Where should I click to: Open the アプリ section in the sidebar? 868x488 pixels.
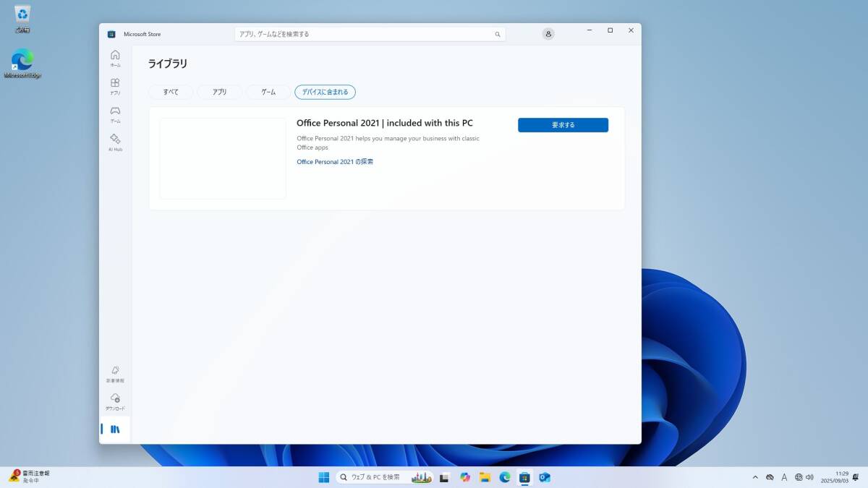click(115, 87)
